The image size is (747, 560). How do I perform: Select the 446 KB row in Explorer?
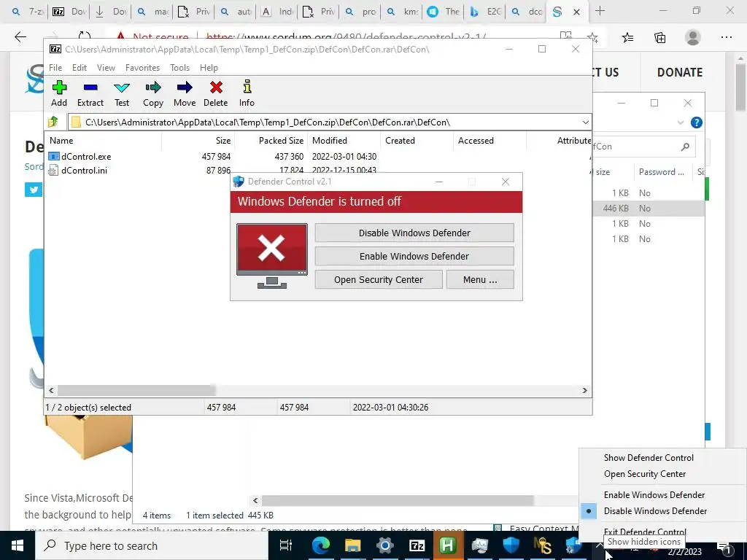pos(649,208)
